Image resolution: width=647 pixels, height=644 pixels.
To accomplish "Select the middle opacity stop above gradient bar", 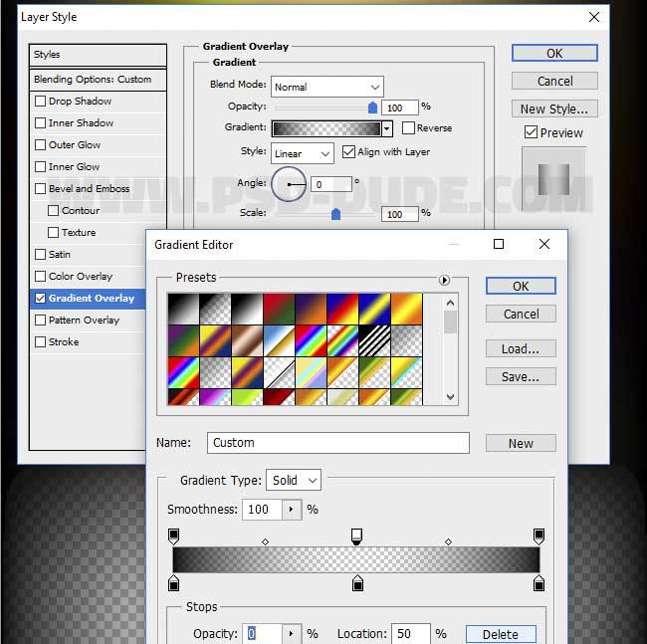I will 356,537.
